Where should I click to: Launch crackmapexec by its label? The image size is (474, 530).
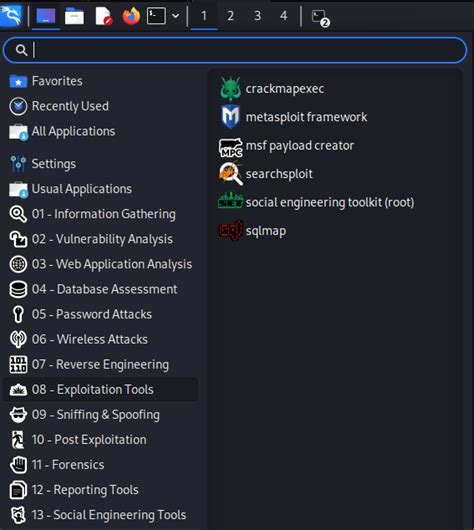point(285,89)
